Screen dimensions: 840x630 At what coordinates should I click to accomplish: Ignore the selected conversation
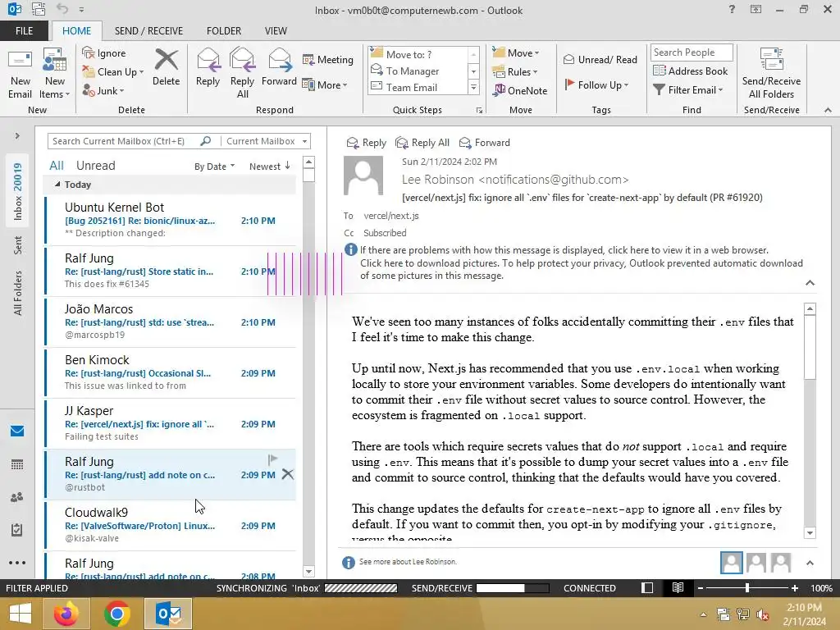pos(104,53)
